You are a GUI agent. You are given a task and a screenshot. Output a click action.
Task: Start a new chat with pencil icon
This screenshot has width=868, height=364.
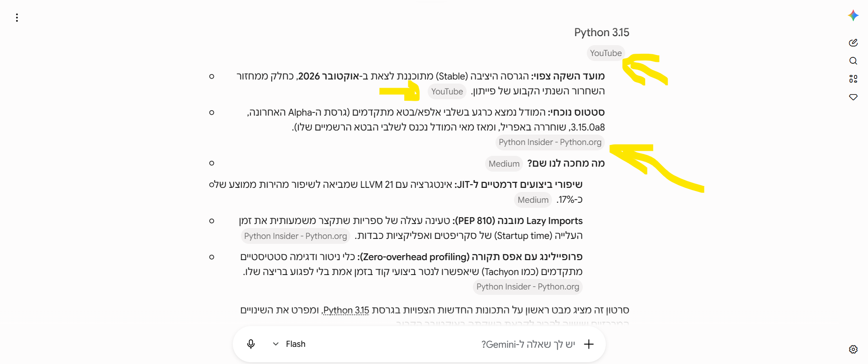click(x=853, y=43)
